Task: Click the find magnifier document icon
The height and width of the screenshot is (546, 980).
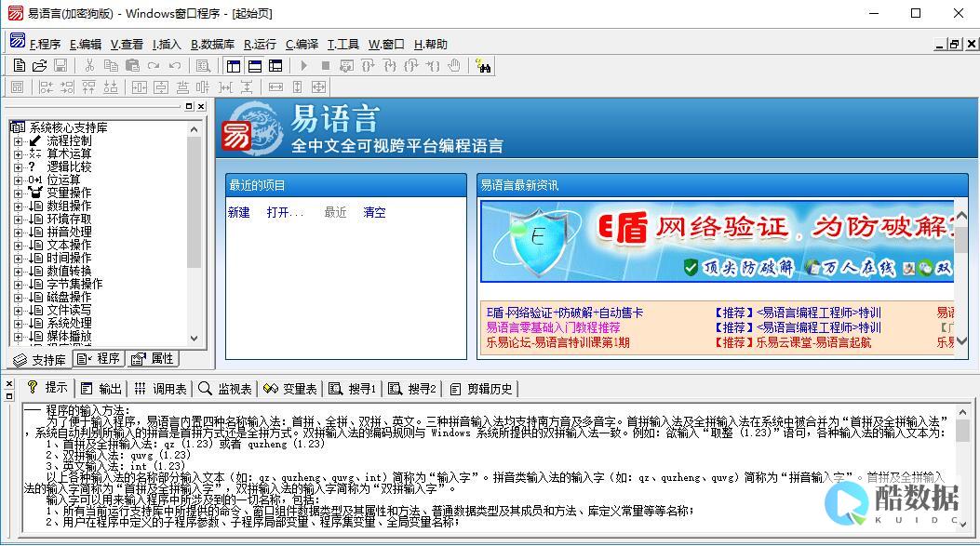Action: tap(203, 65)
